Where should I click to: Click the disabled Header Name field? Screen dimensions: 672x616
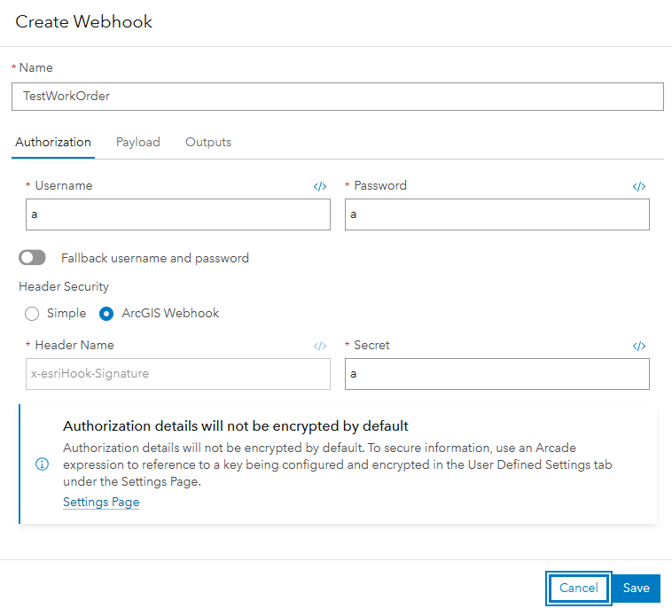pos(178,374)
